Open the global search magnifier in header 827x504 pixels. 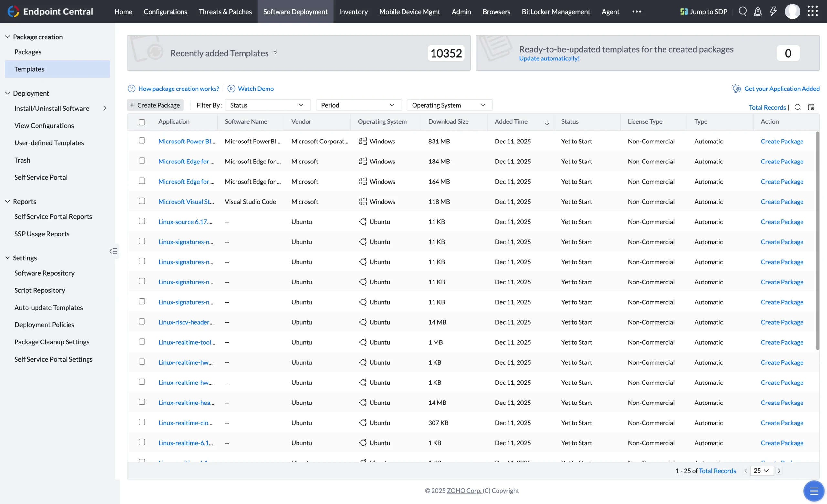click(x=742, y=11)
